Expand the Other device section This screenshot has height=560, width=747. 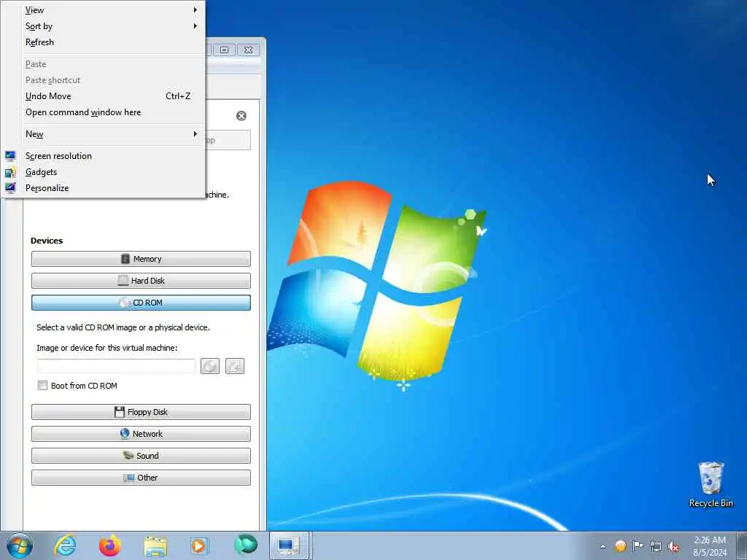pos(141,478)
